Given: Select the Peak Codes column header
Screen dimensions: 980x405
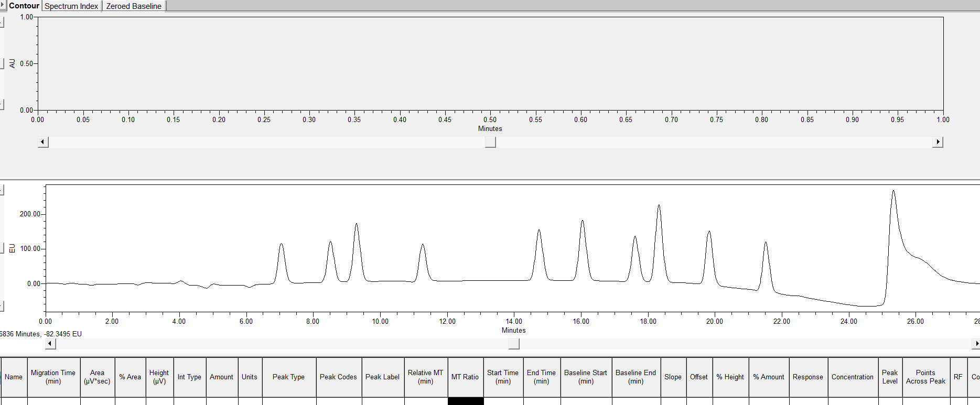Looking at the screenshot, I should [x=338, y=377].
